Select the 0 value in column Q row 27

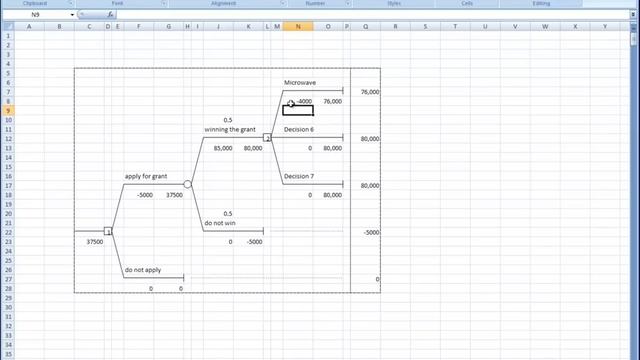(x=377, y=279)
